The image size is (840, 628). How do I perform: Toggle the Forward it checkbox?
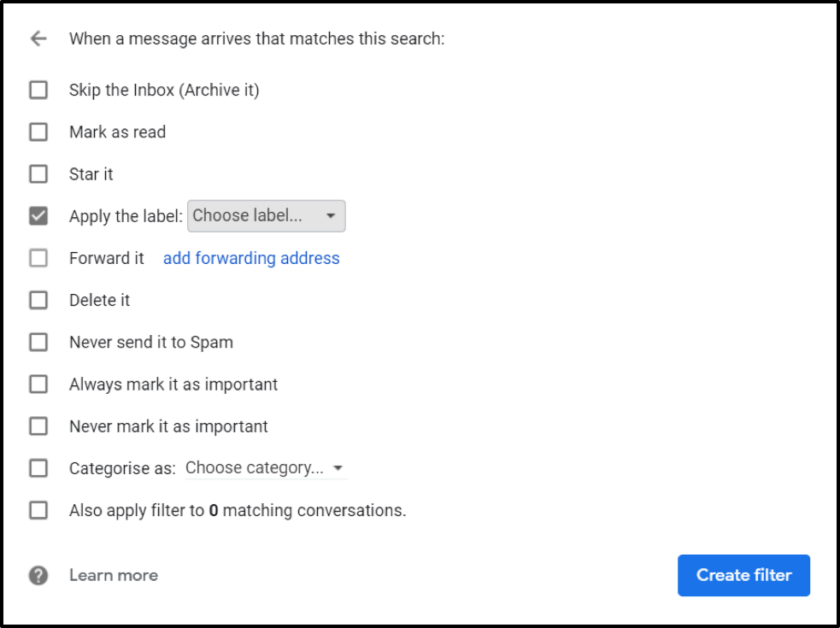[38, 258]
